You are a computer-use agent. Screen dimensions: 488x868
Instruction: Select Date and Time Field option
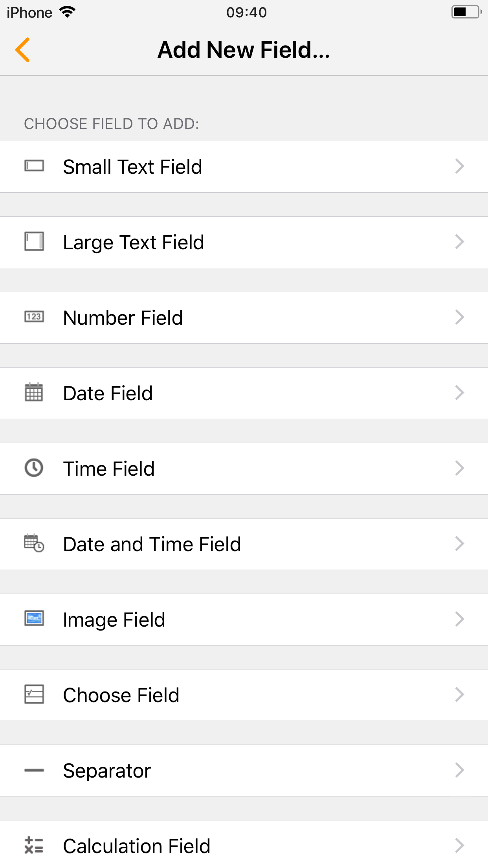click(152, 544)
